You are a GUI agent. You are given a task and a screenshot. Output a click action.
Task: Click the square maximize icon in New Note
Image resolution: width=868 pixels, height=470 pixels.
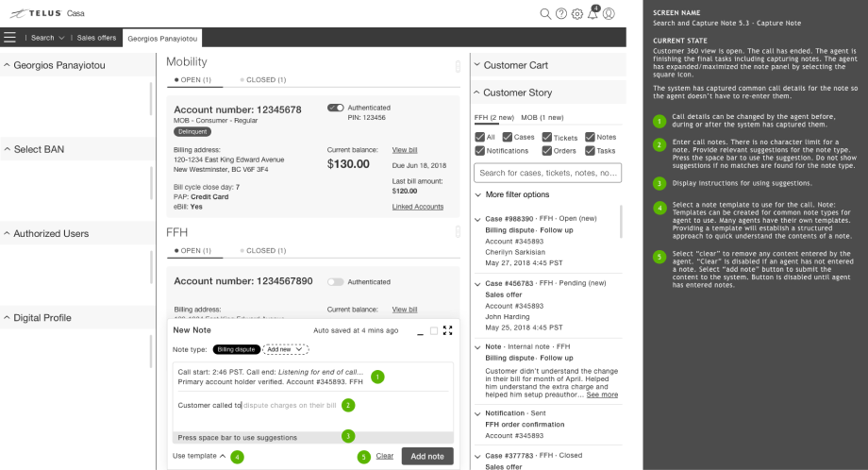[434, 330]
